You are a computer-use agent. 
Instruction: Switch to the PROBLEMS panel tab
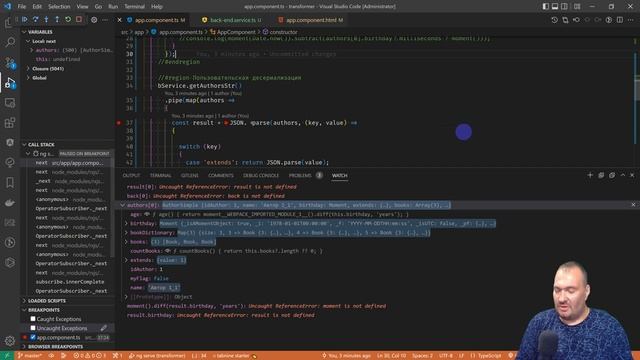(300, 176)
